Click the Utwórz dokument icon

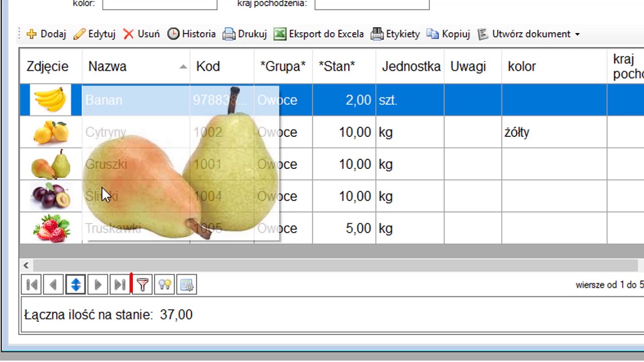483,34
